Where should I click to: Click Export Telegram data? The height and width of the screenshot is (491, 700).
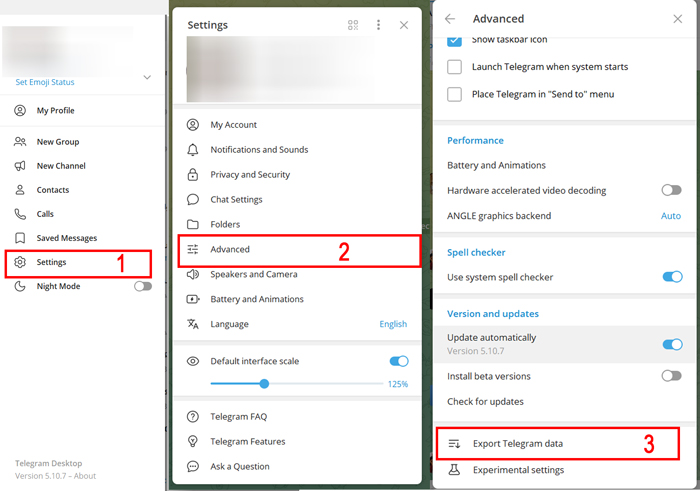pyautogui.click(x=557, y=444)
